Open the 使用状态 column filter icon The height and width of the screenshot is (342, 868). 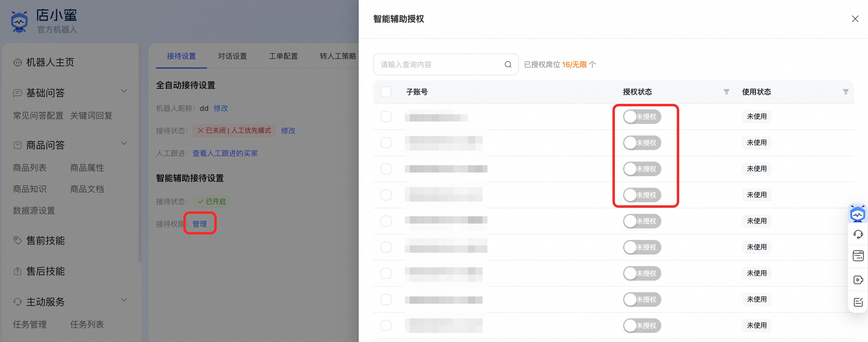(846, 92)
